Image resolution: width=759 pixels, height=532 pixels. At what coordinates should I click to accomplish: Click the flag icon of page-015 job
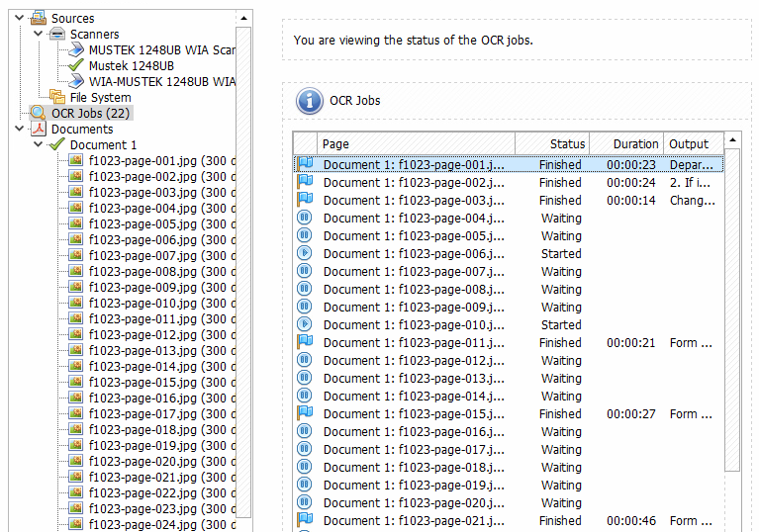[305, 412]
